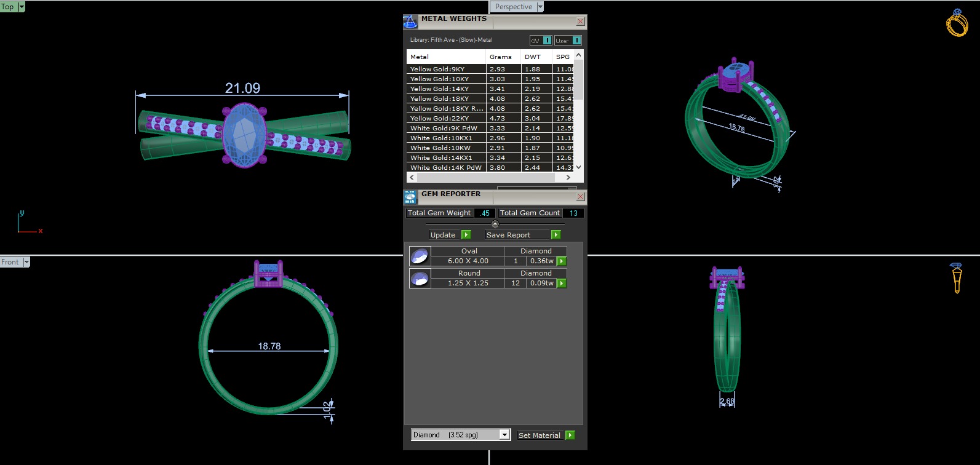Open the Front viewport dropdown arrow
This screenshot has width=980, height=465.
coord(26,262)
